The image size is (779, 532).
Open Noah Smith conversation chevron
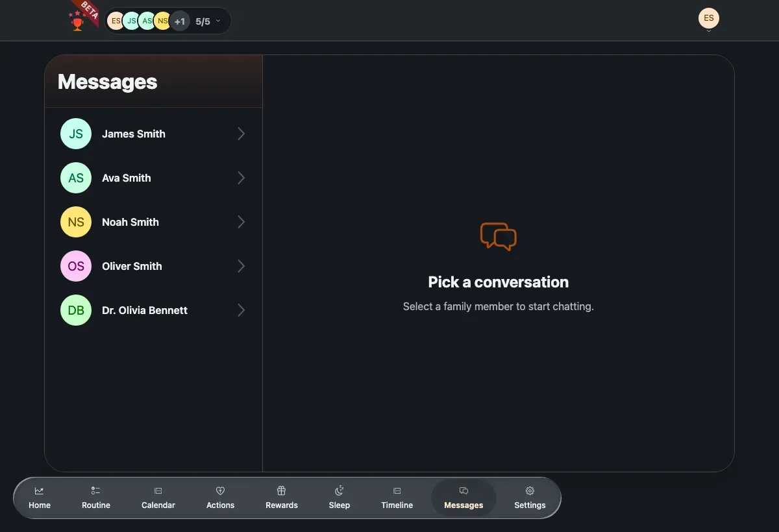pos(241,222)
